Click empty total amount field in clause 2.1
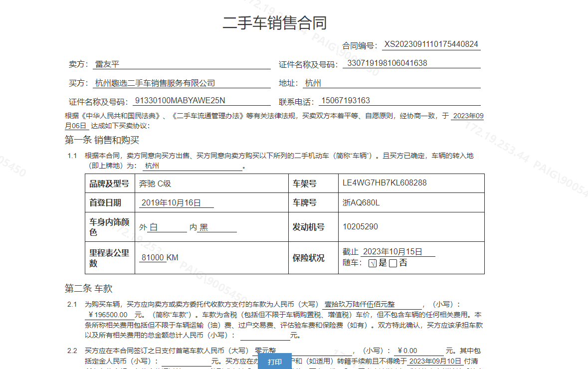 pos(265,336)
